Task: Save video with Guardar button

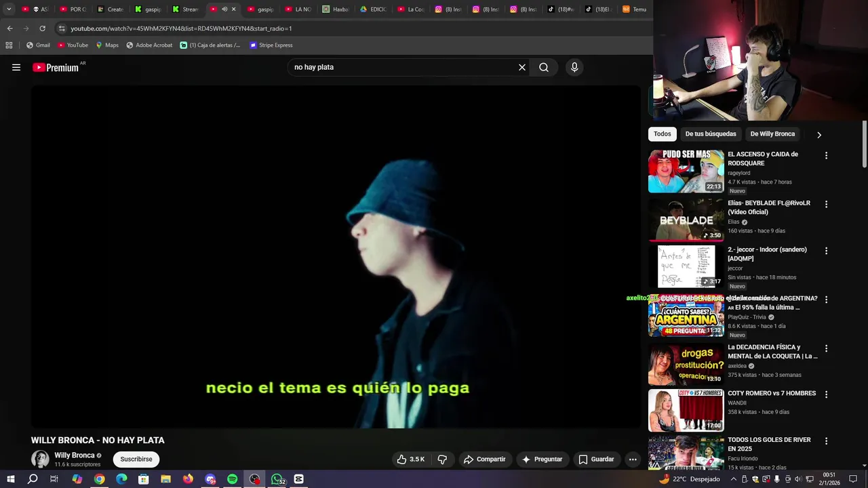Action: [596, 460]
